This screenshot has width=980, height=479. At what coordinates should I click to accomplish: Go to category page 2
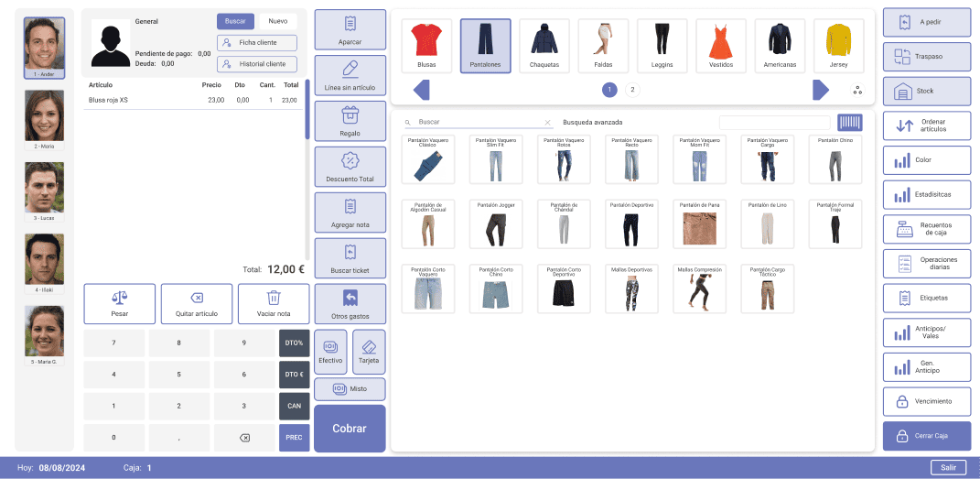click(x=632, y=90)
